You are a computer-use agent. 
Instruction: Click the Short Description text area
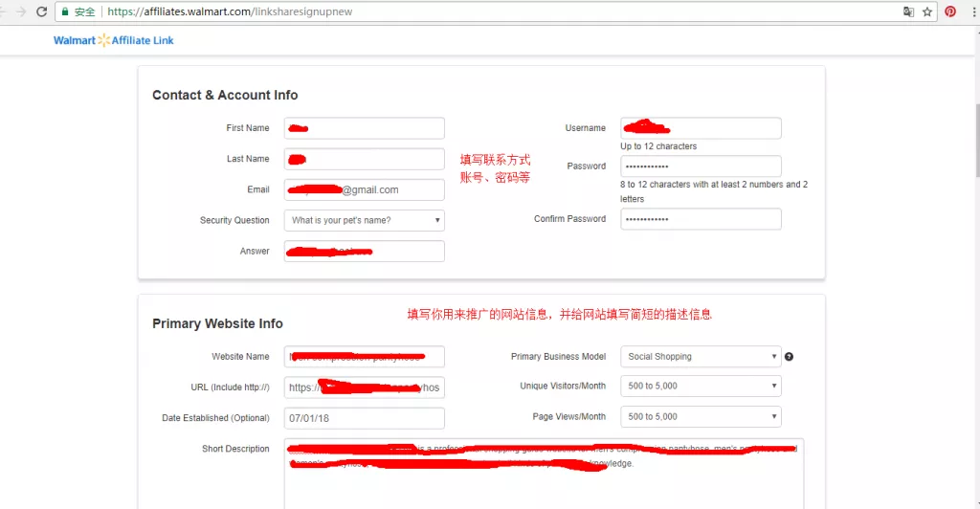[544, 474]
